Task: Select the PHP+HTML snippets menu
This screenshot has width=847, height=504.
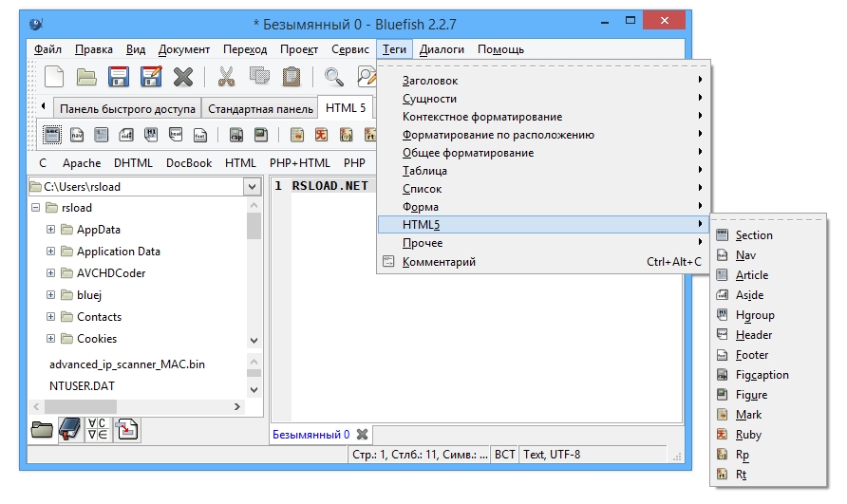Action: pyautogui.click(x=300, y=163)
